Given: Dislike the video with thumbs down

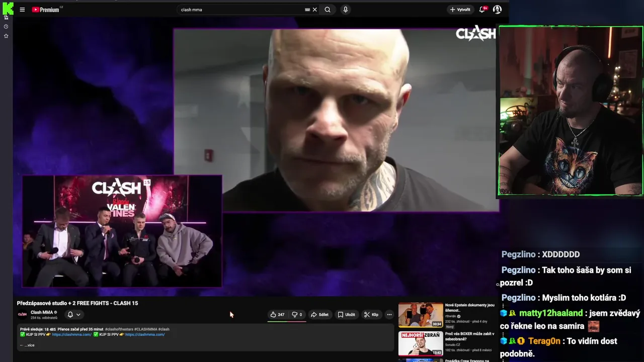Looking at the screenshot, I should pos(297,315).
